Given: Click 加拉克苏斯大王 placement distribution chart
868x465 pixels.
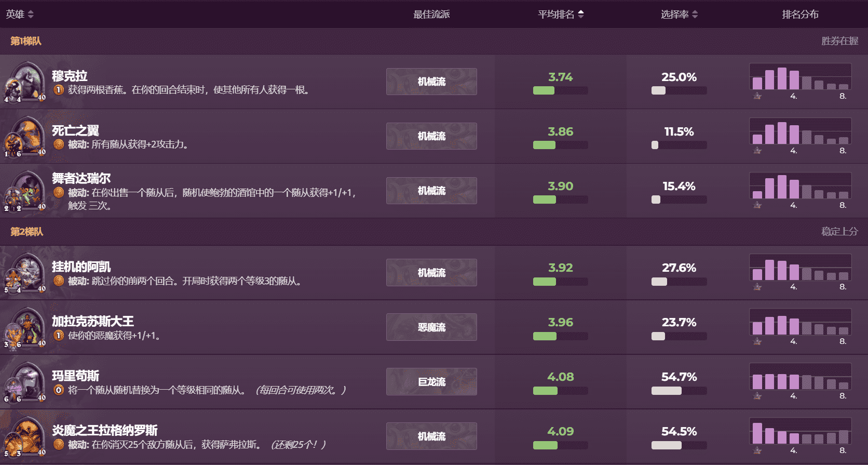Looking at the screenshot, I should (800, 322).
